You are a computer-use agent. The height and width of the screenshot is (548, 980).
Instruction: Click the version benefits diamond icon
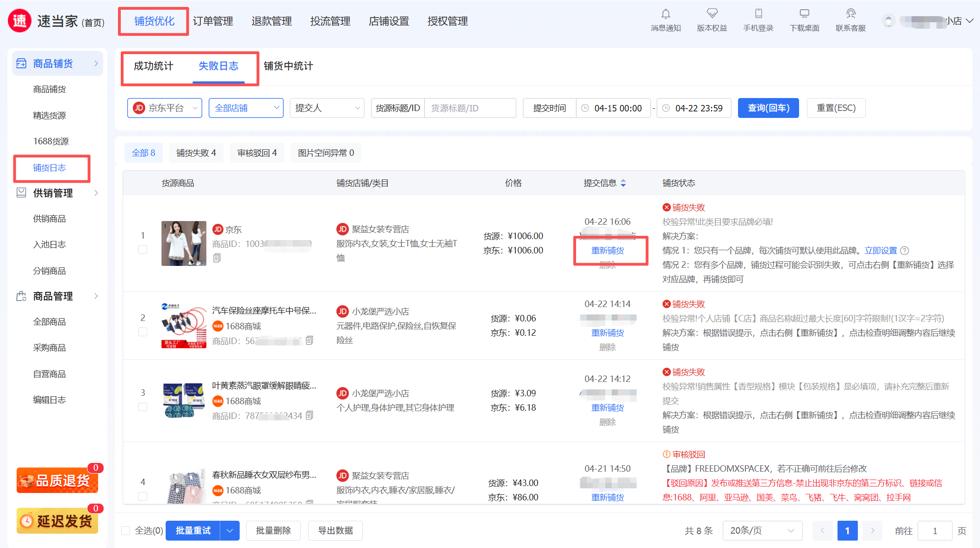(x=712, y=14)
